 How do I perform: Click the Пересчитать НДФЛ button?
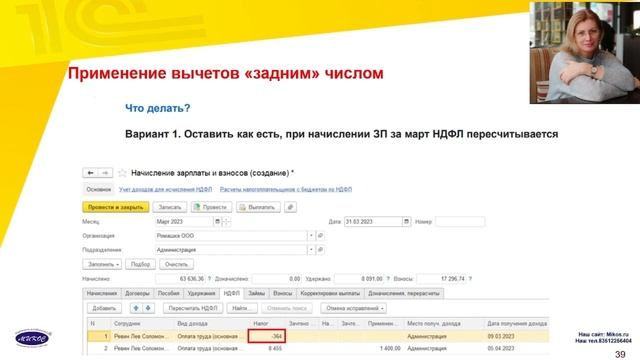[193, 308]
